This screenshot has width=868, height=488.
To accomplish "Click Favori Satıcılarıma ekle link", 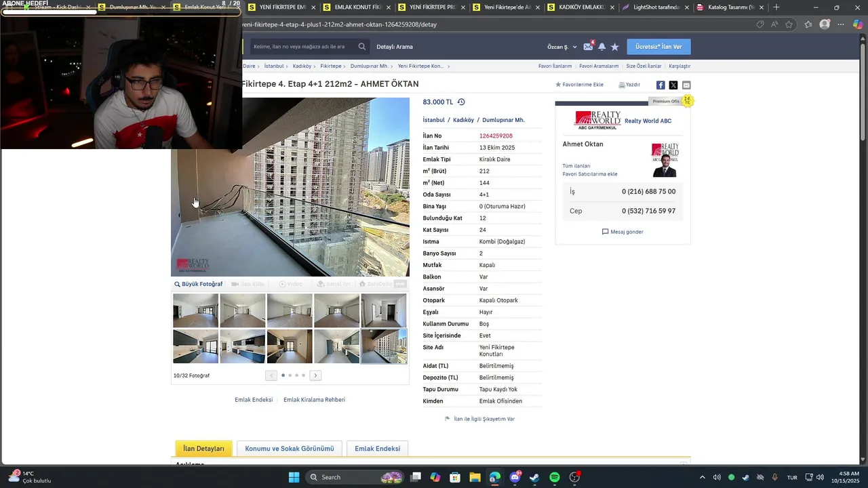I will [590, 174].
